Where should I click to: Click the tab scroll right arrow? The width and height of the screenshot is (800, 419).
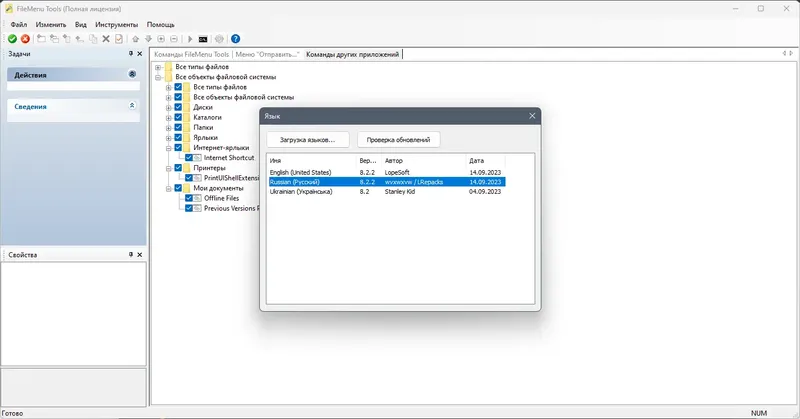(x=791, y=53)
